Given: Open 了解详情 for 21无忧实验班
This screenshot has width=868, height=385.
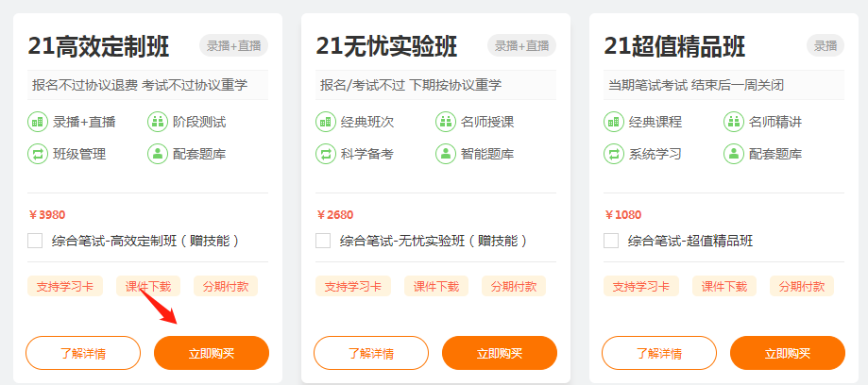Looking at the screenshot, I should click(371, 353).
